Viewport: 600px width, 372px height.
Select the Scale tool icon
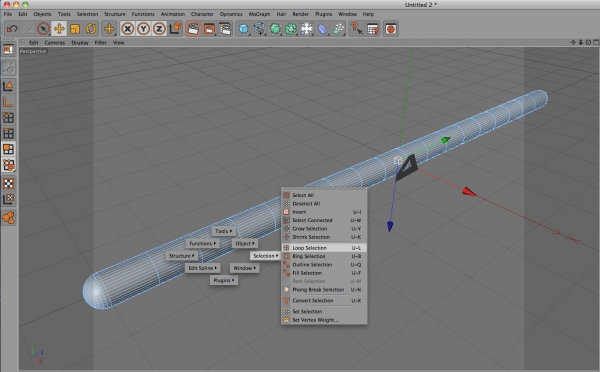75,29
